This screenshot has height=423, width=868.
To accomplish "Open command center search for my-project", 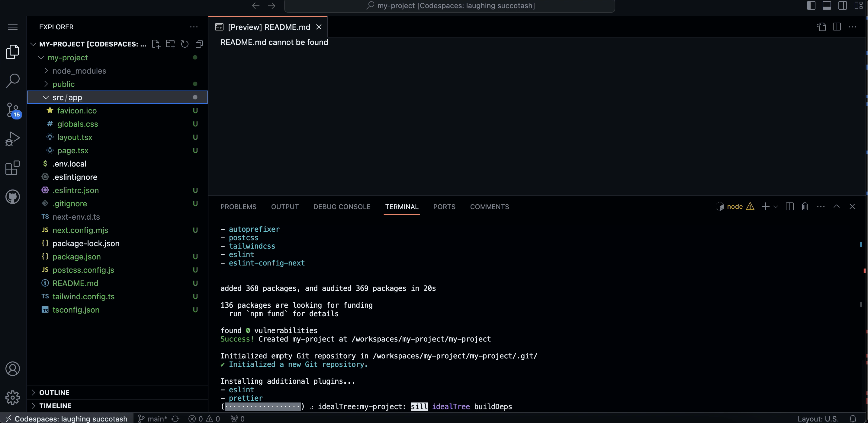I will tap(449, 6).
